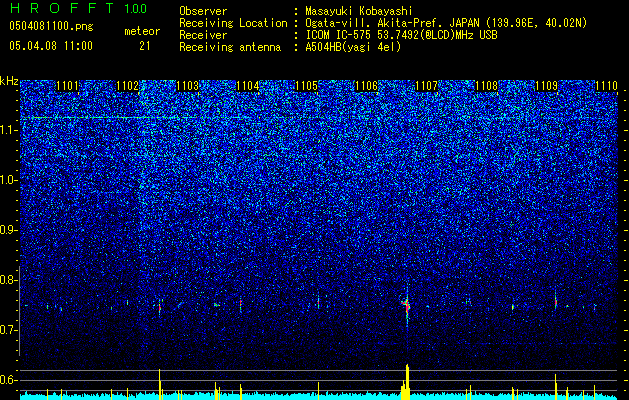This screenshot has height=400, width=629.
Task: Click the 0.7 kHz frequency label
Action: [x=8, y=330]
